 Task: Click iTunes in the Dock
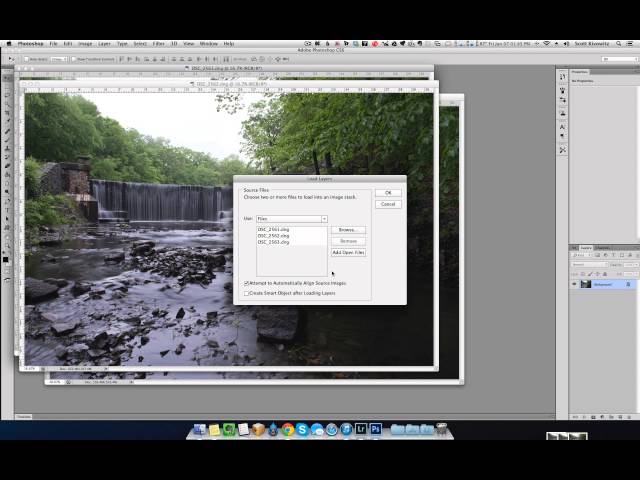click(346, 429)
